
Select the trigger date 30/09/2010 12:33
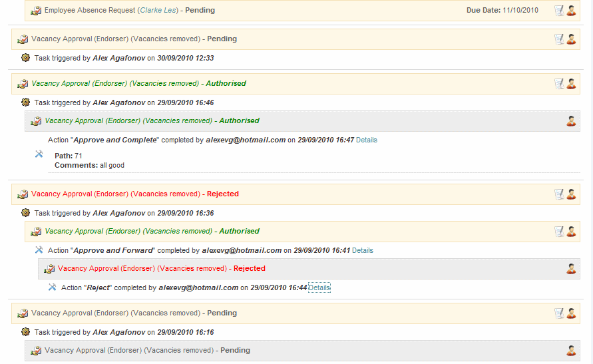click(185, 58)
